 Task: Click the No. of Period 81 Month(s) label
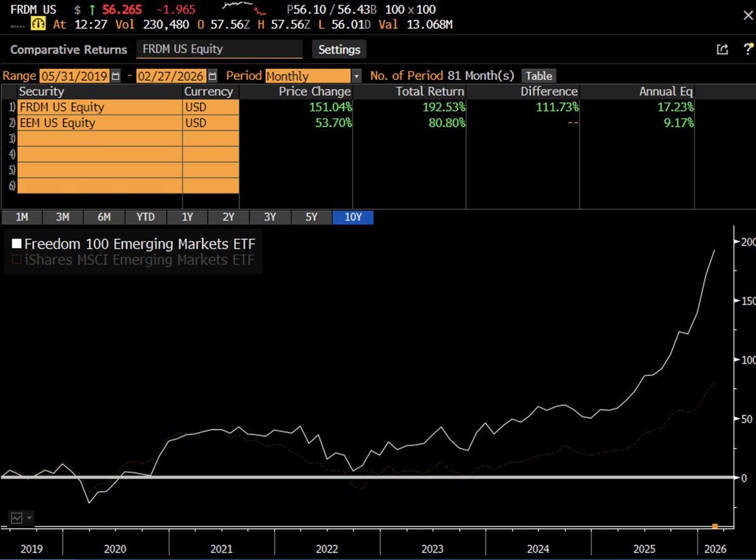(442, 76)
